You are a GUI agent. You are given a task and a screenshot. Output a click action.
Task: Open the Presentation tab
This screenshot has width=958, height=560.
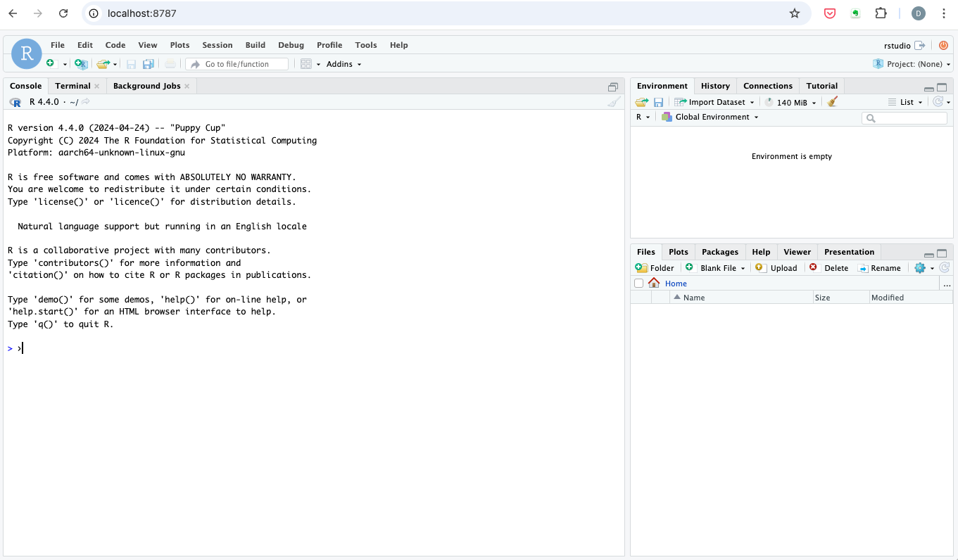point(849,252)
